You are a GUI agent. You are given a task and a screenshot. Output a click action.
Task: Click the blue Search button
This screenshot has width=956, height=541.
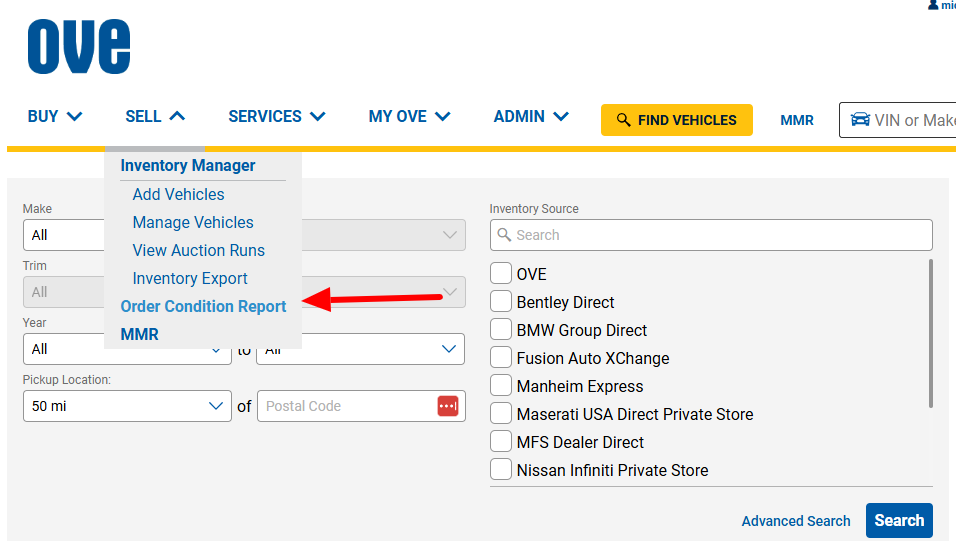(x=898, y=520)
